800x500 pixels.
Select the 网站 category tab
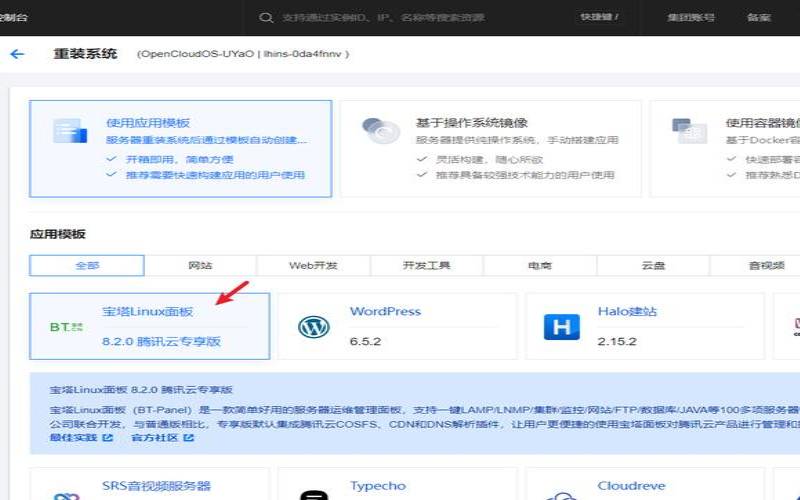[200, 265]
